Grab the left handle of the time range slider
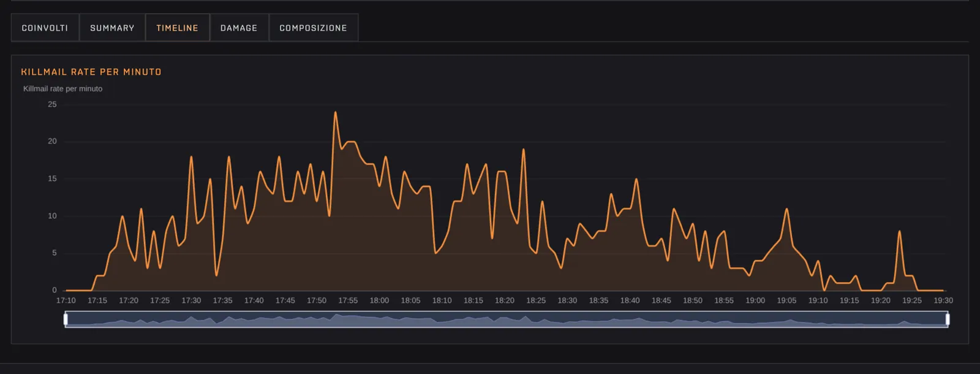This screenshot has height=374, width=980. coord(66,319)
